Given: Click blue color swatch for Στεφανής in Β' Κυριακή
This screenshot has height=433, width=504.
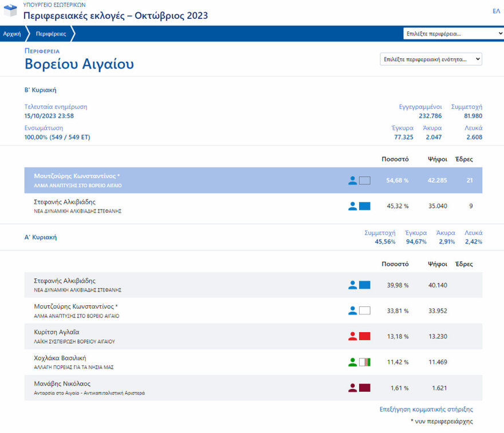Looking at the screenshot, I should tap(365, 206).
